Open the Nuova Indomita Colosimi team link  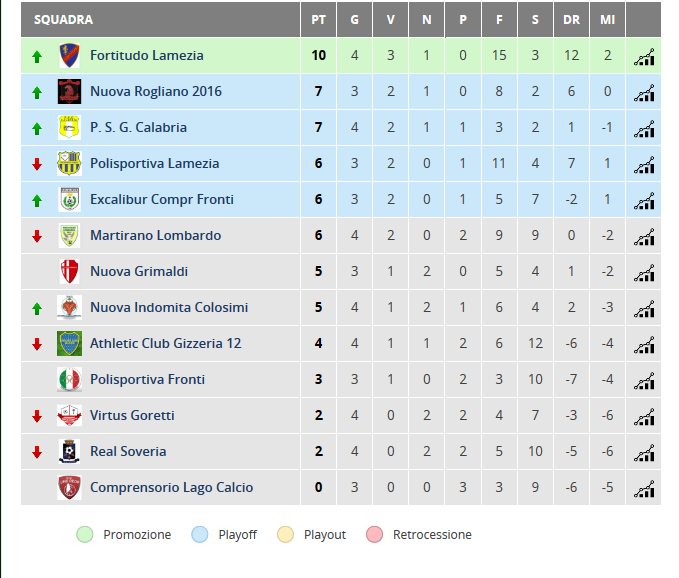click(169, 307)
